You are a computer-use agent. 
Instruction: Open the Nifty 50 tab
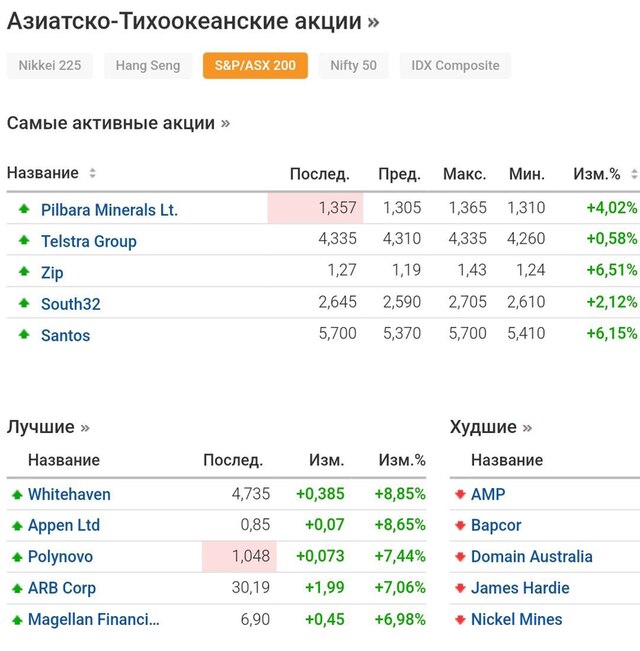pos(353,66)
